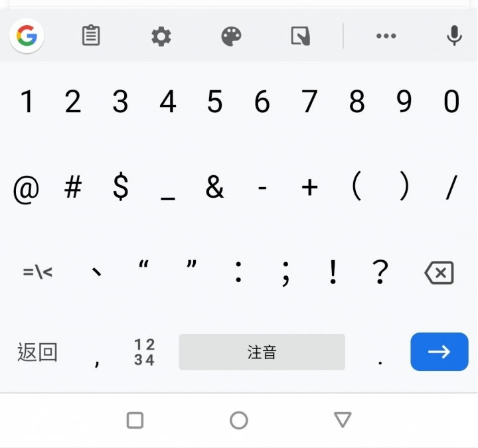The height and width of the screenshot is (448, 478).
Task: Tap the Android home circle button
Action: click(239, 421)
